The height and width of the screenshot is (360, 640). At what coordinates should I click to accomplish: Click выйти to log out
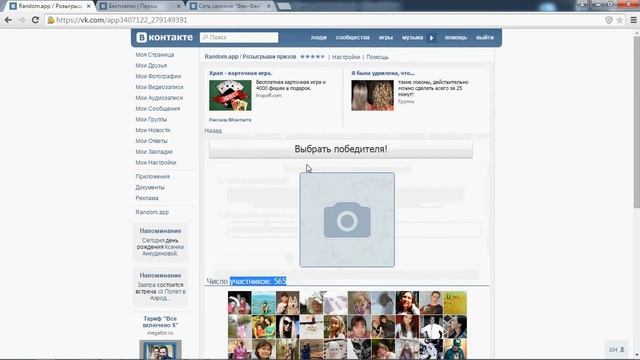tap(485, 37)
